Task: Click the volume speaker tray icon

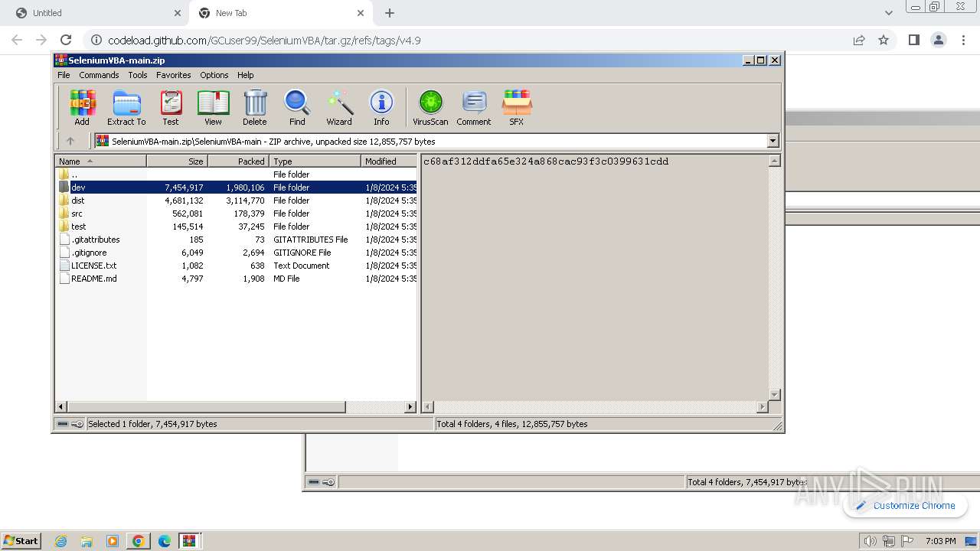Action: 870,541
